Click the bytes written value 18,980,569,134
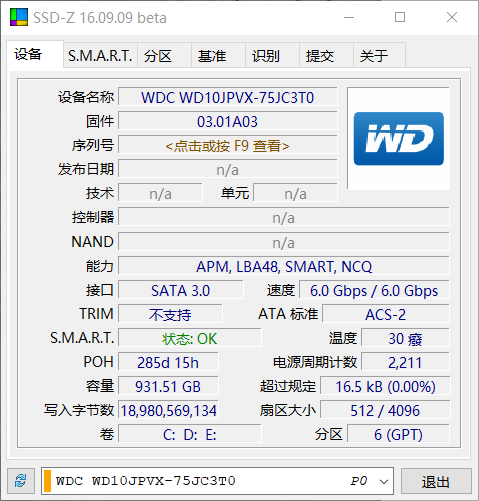Image resolution: width=479 pixels, height=501 pixels. click(x=168, y=410)
